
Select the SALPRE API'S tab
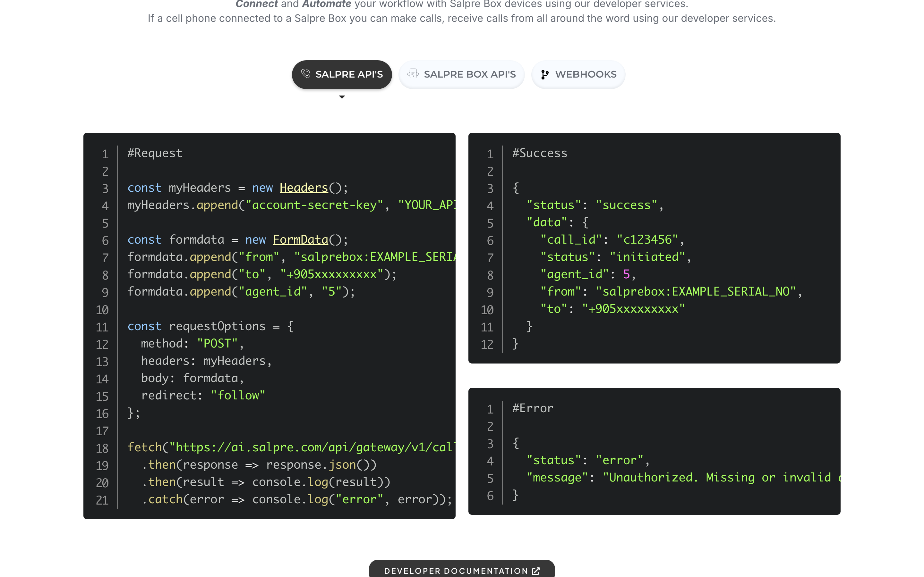[342, 74]
